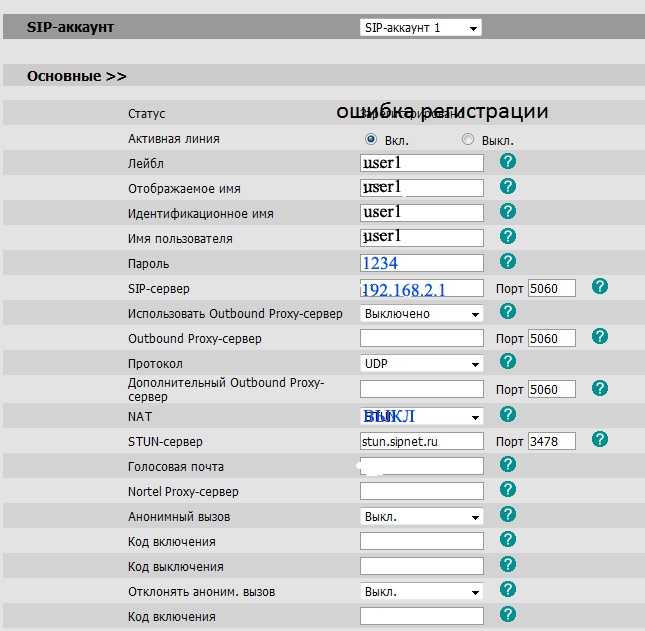The height and width of the screenshot is (631, 645).
Task: Show help for Отклонять аноним. вызов
Action: coord(508,590)
